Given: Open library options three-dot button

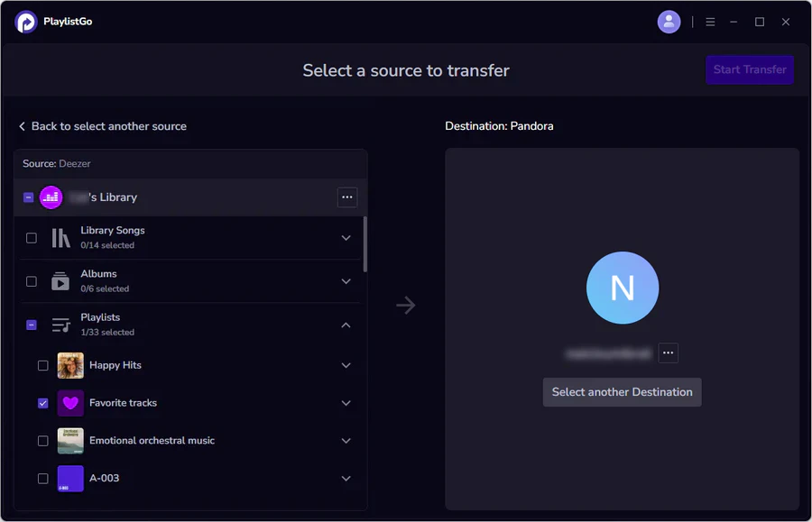Looking at the screenshot, I should (347, 197).
